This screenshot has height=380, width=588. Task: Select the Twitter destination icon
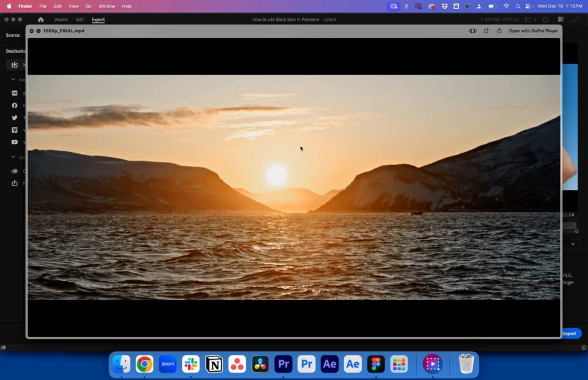pyautogui.click(x=14, y=118)
